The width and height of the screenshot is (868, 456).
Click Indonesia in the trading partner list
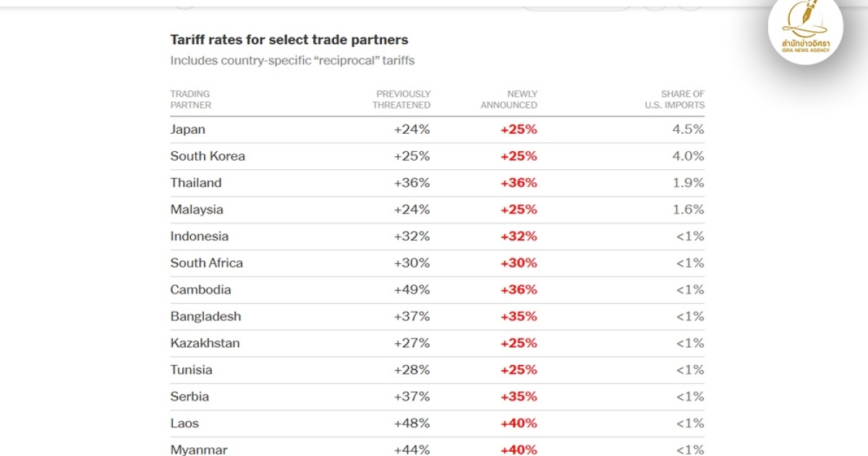[200, 237]
